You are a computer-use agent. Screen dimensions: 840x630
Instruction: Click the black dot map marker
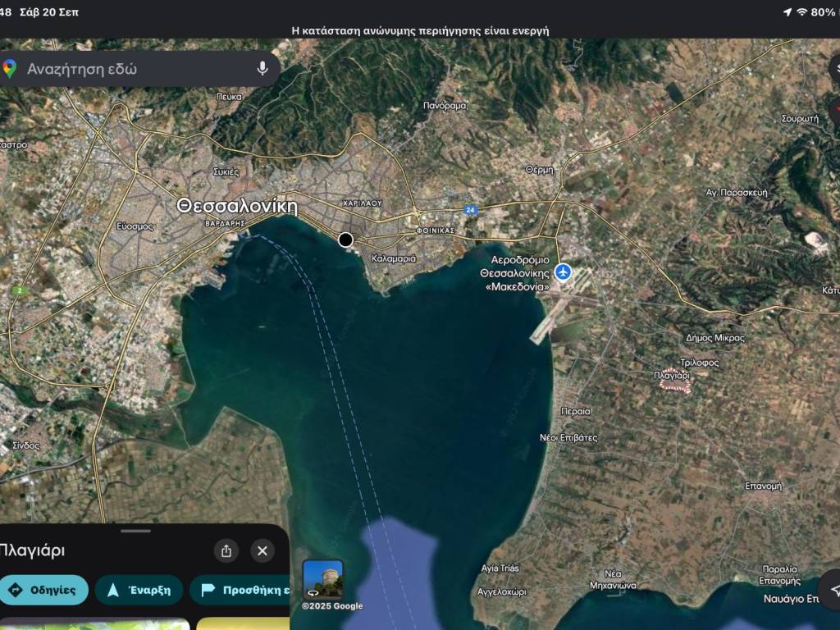(346, 240)
